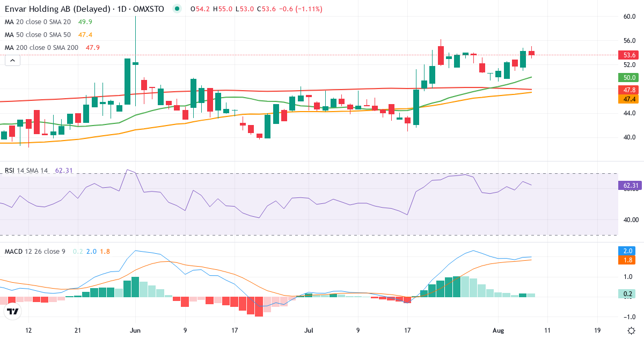Screen dimensions: 644x338
Task: Collapse the indicator legend with the chevron
Action: [x=13, y=61]
